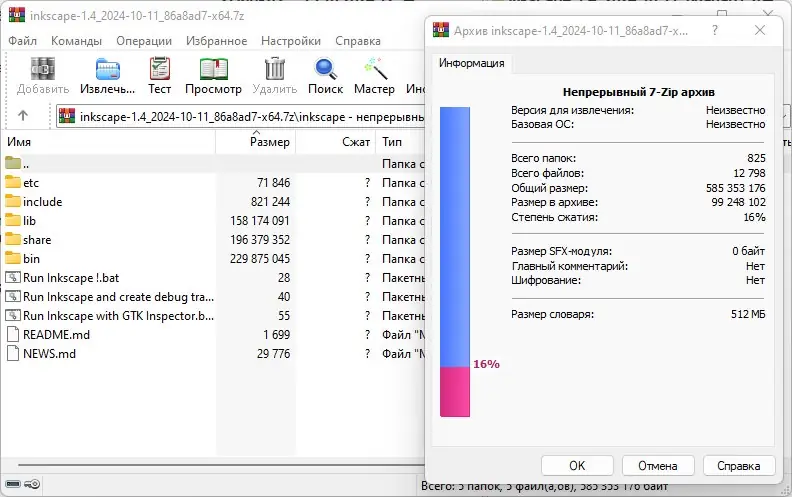Image resolution: width=792 pixels, height=497 pixels.
Task: Open the Команды menu
Action: 76,41
